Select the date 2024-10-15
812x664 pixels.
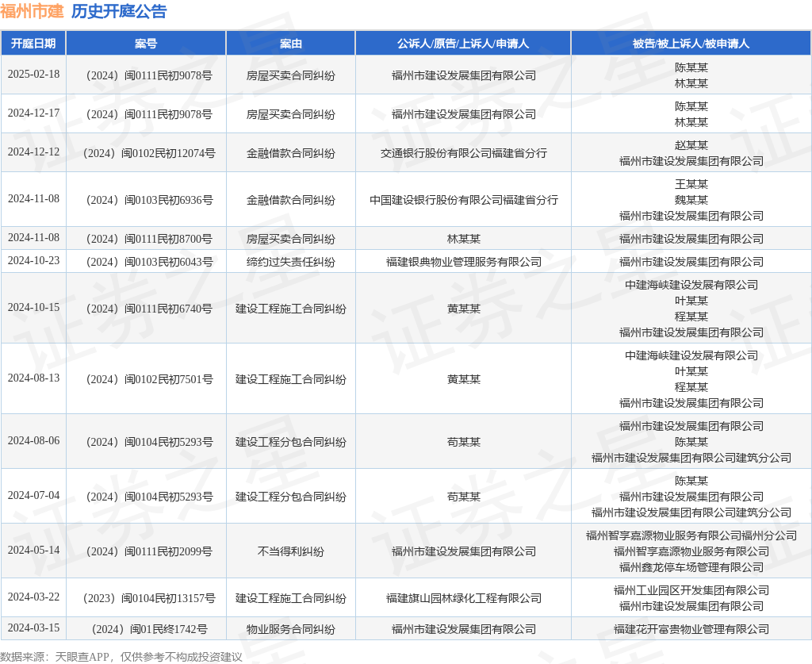coord(33,308)
